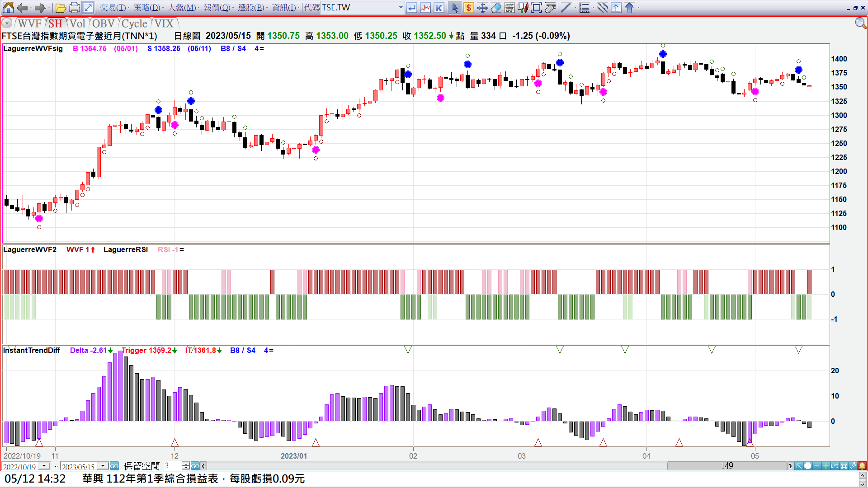Open the 交易(T) menu
The height and width of the screenshot is (488, 868).
point(113,8)
